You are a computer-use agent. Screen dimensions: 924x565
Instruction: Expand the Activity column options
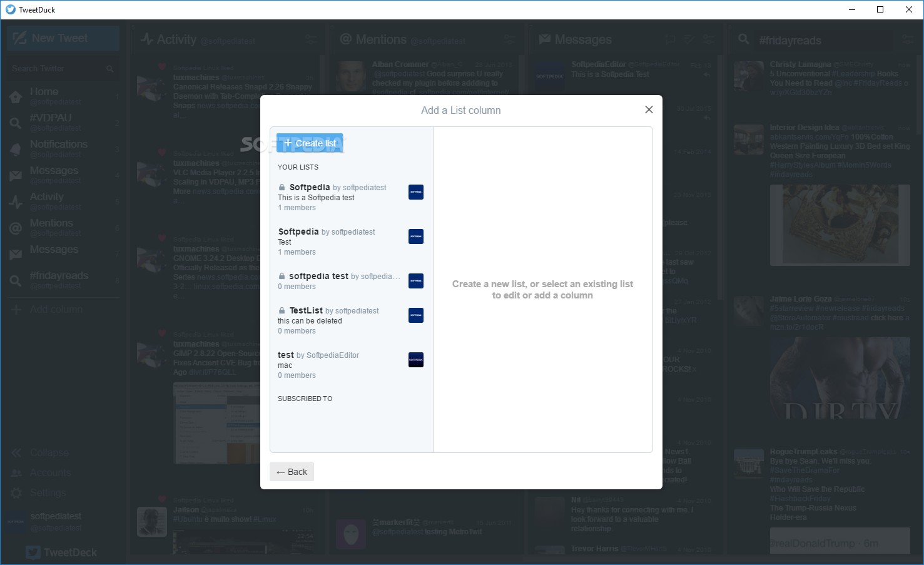click(310, 39)
